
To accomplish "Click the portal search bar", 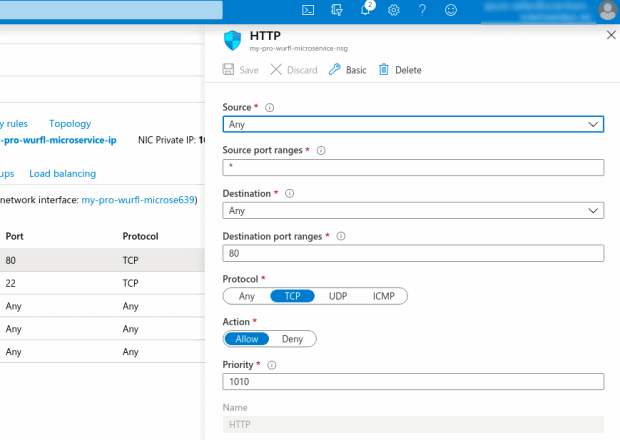I will click(111, 9).
